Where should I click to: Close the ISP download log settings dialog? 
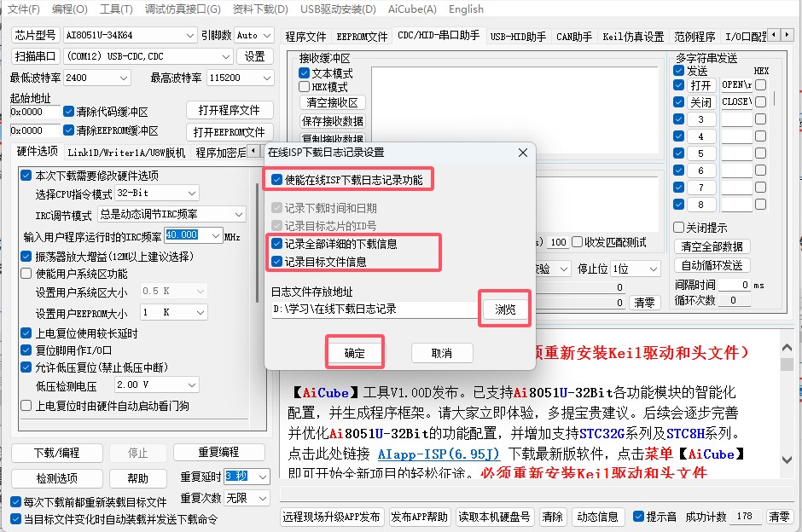pyautogui.click(x=523, y=153)
